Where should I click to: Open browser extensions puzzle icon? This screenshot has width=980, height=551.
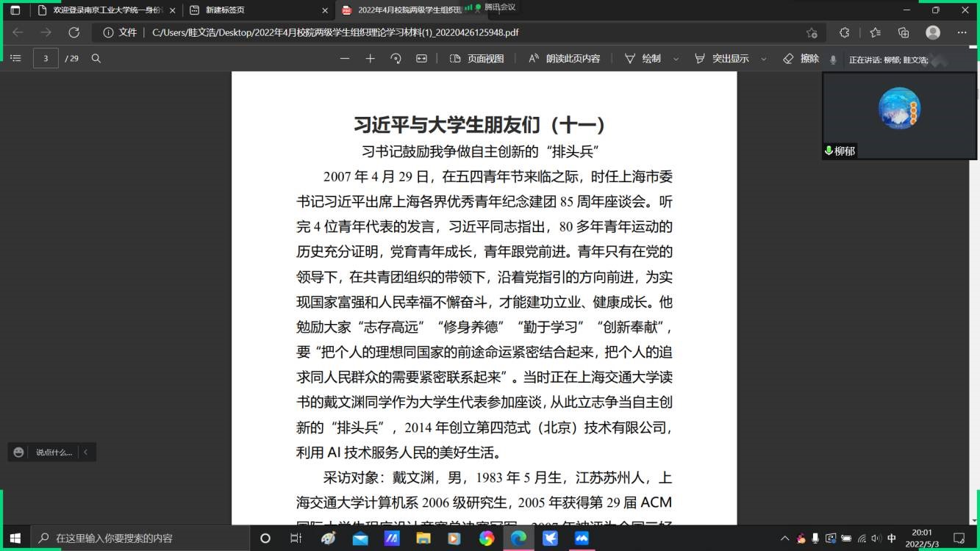844,32
